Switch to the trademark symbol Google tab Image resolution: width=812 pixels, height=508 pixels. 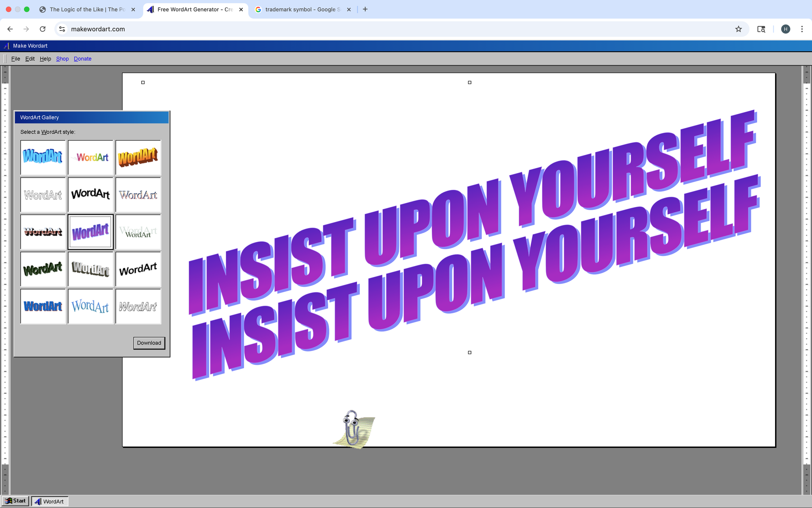(x=302, y=9)
